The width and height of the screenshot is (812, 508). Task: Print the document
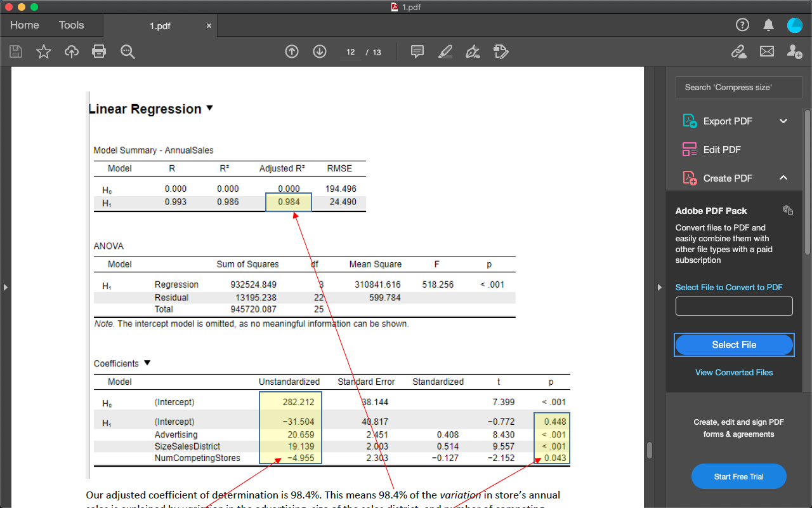[99, 51]
